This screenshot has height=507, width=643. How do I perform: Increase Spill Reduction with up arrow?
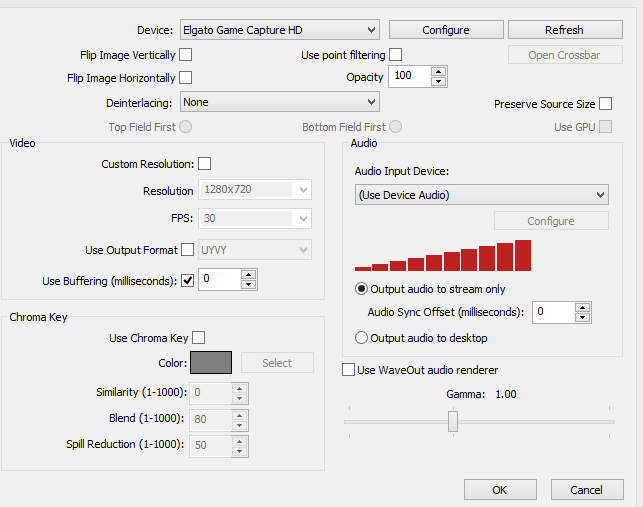239,441
